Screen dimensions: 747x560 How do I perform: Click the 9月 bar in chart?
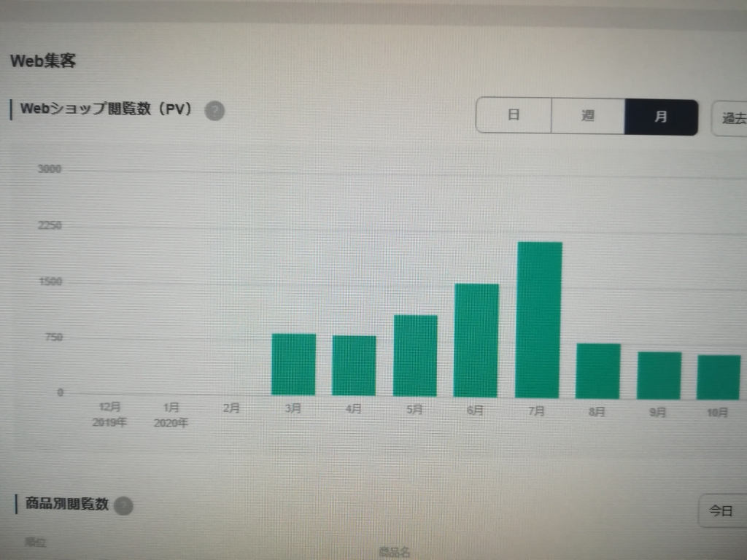coord(659,376)
